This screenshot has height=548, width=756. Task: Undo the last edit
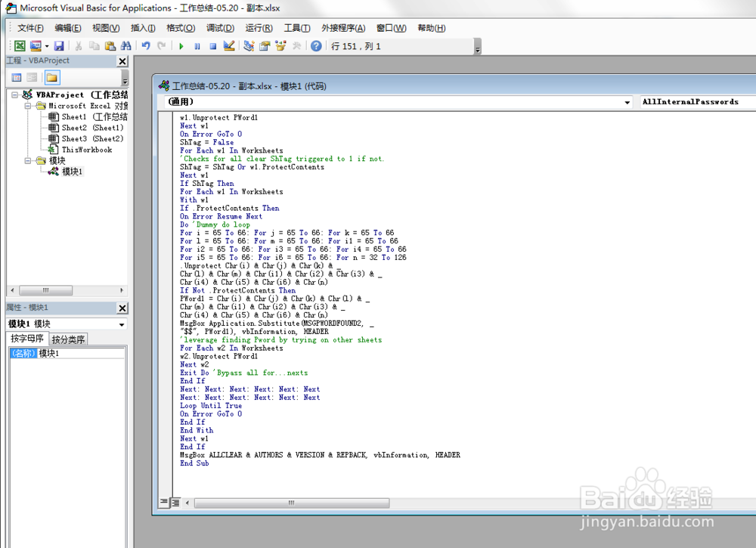tap(146, 46)
